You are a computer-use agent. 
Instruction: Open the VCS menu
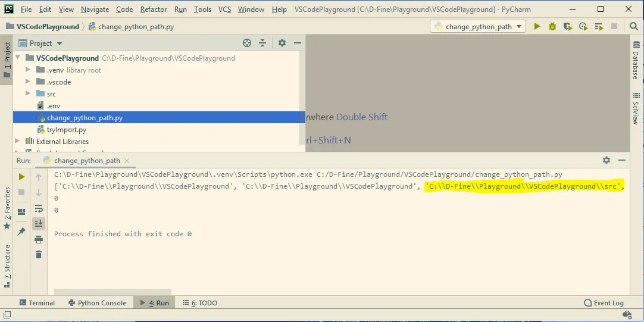point(224,9)
